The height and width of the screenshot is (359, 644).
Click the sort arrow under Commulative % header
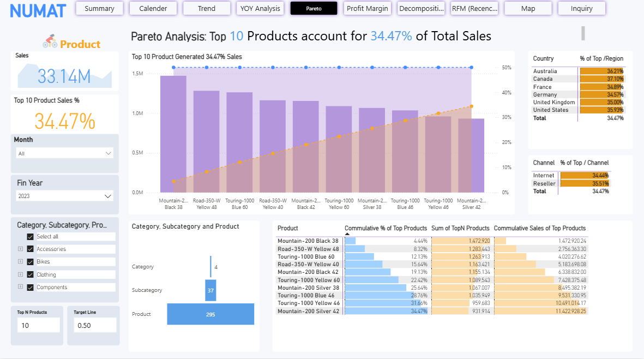click(347, 234)
